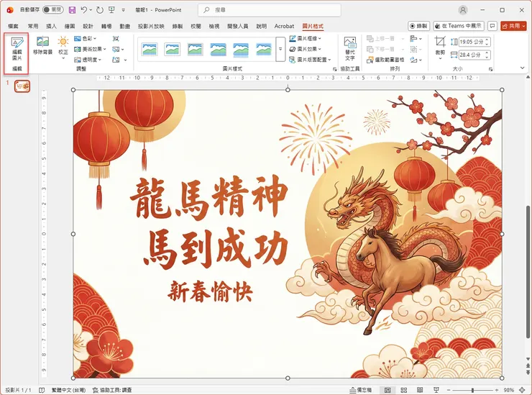The width and height of the screenshot is (532, 395).
Task: Open 美術效果 Artistic Effects dropdown
Action: pos(91,49)
